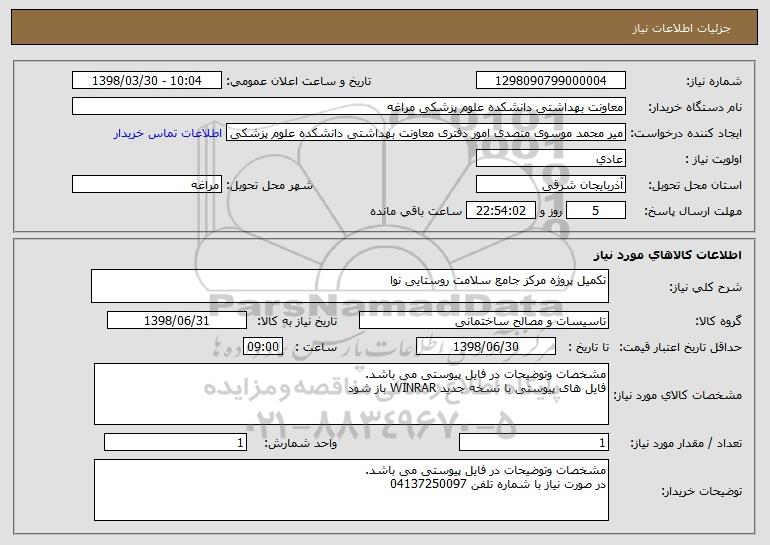Click the label گروه کالا
Image resolution: width=770 pixels, height=545 pixels.
tap(718, 321)
